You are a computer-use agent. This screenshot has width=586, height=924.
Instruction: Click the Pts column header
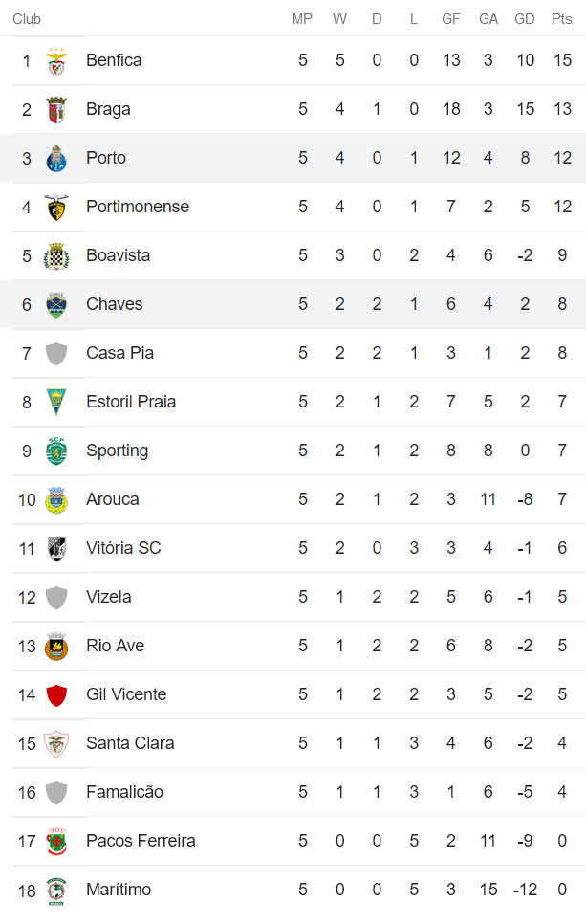(561, 19)
